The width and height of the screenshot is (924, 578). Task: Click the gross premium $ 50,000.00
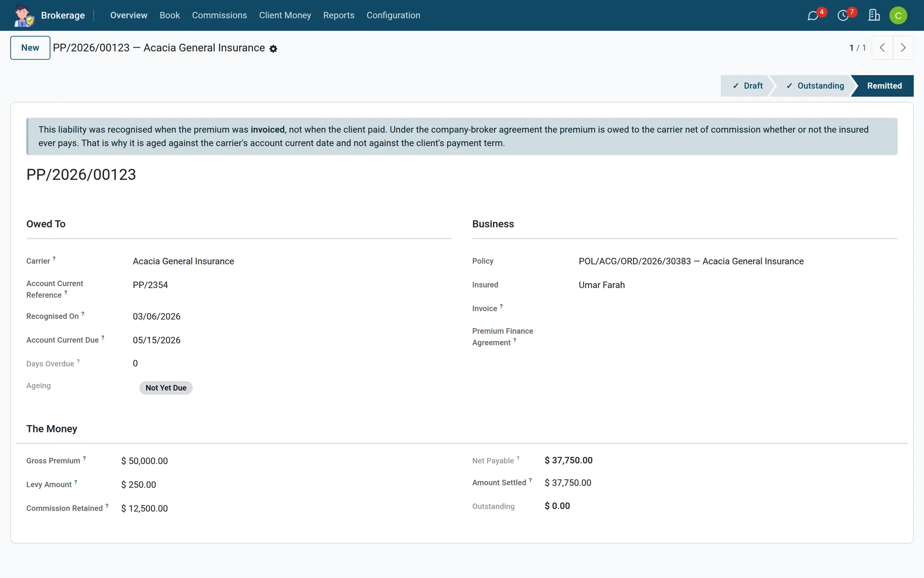(144, 461)
